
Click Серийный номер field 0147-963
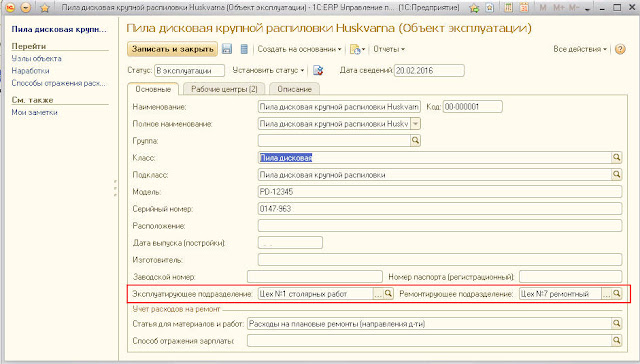point(440,209)
